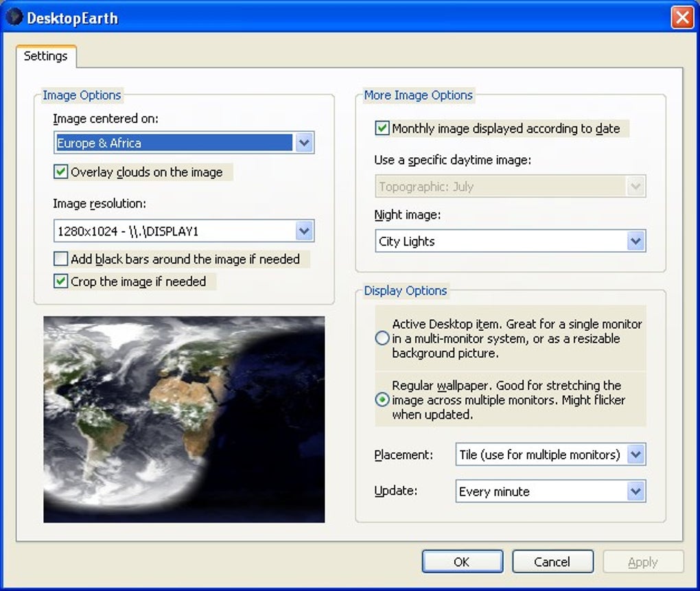Click the 'Use a specific daytime image:' label
Screen dimensions: 700x591
tap(453, 160)
